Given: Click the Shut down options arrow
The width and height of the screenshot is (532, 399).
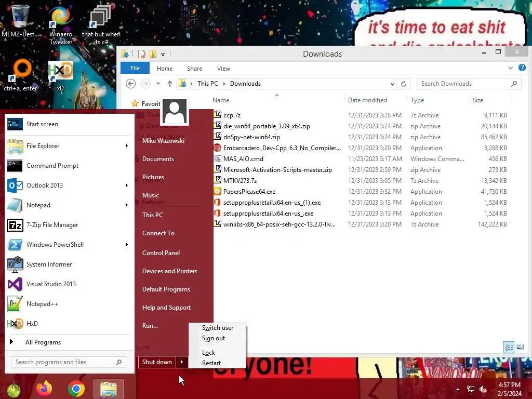Looking at the screenshot, I should pyautogui.click(x=182, y=362).
